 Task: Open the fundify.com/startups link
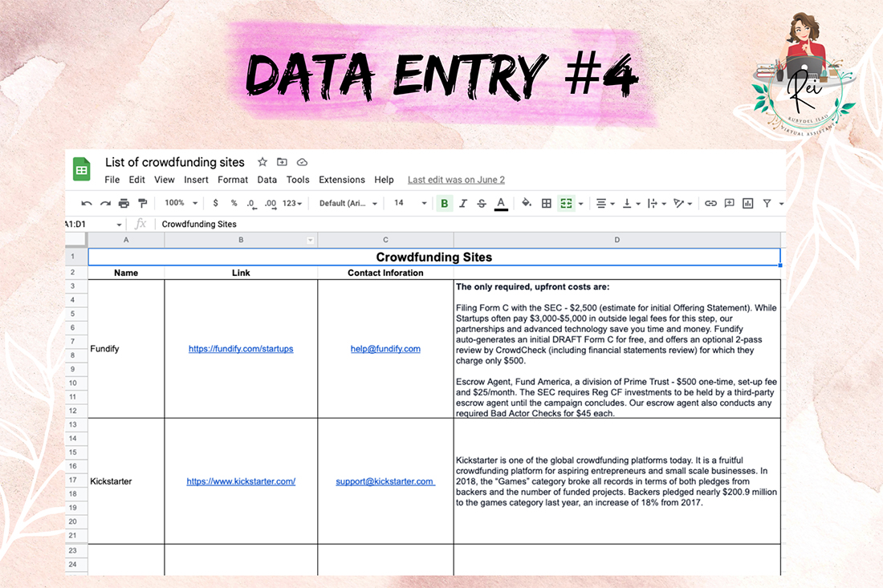click(x=241, y=349)
